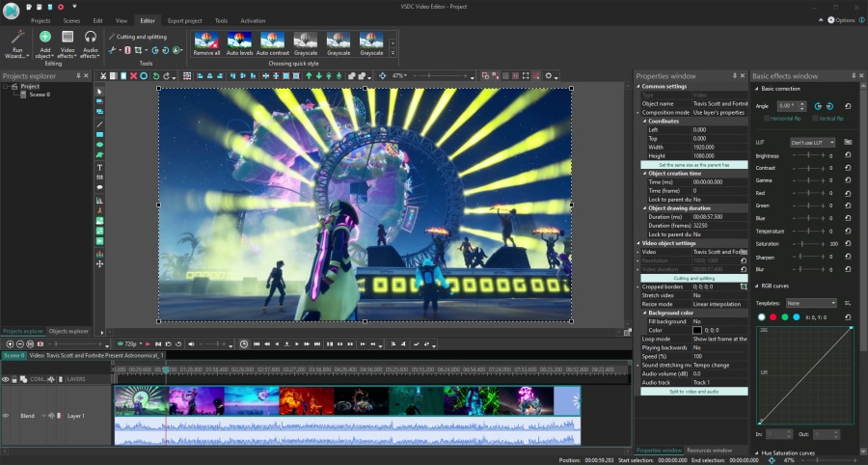868x465 pixels.
Task: Click the green Add object button
Action: pyautogui.click(x=44, y=44)
